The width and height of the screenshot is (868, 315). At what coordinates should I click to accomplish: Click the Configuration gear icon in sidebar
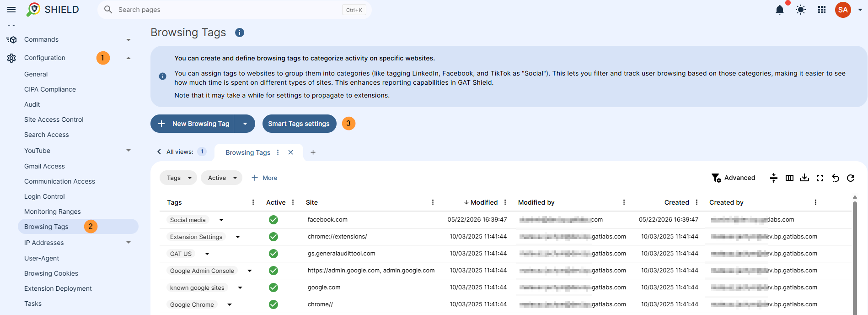pos(11,58)
